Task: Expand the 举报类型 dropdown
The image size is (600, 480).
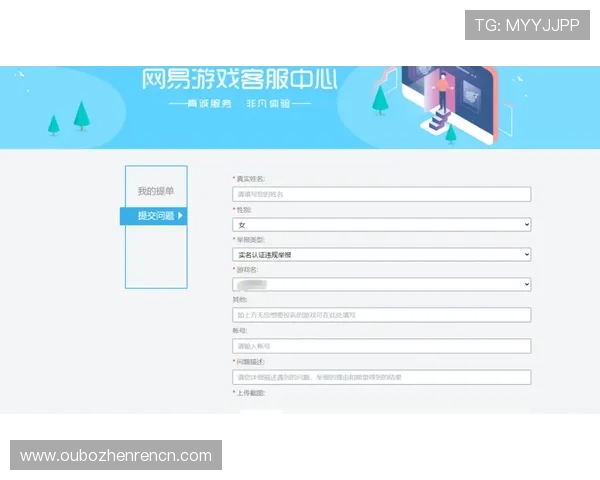Action: [382, 255]
